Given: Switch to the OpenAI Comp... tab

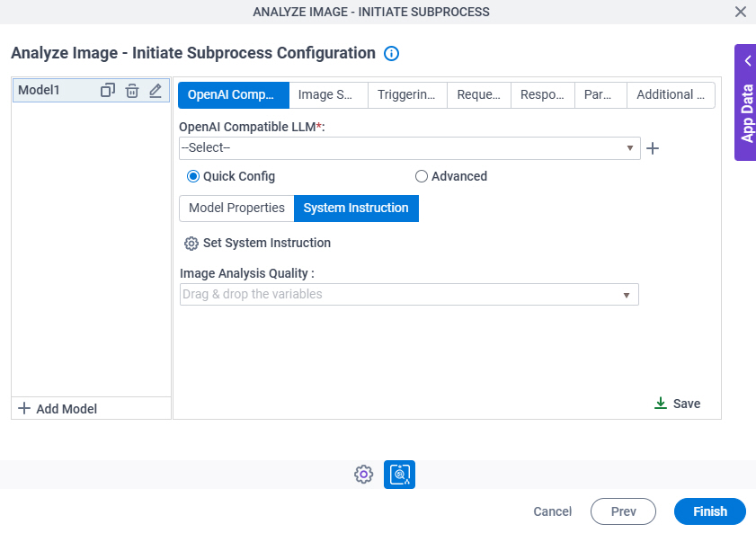Looking at the screenshot, I should tap(234, 95).
